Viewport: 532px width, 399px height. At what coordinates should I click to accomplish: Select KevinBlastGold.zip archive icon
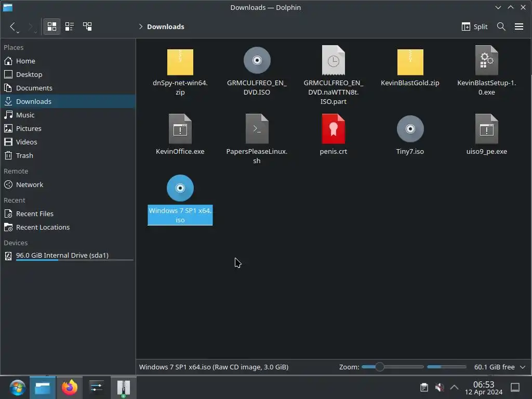410,62
